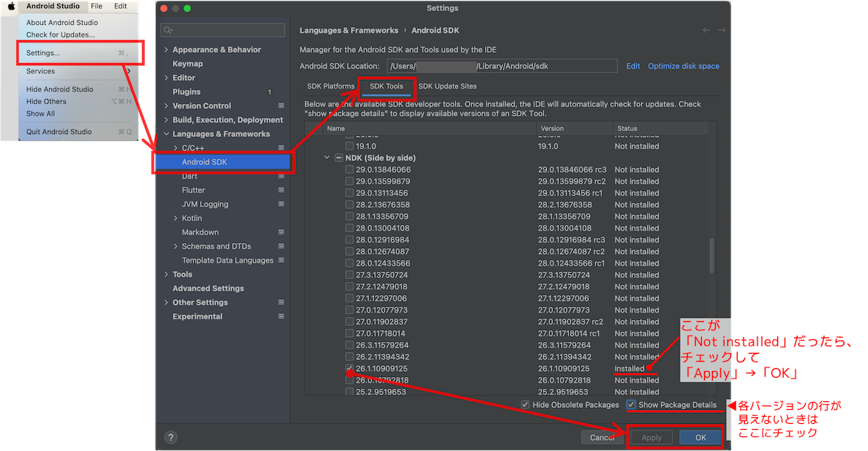Click the project-level icon beside Markdown
The width and height of the screenshot is (868, 451).
coord(281,232)
